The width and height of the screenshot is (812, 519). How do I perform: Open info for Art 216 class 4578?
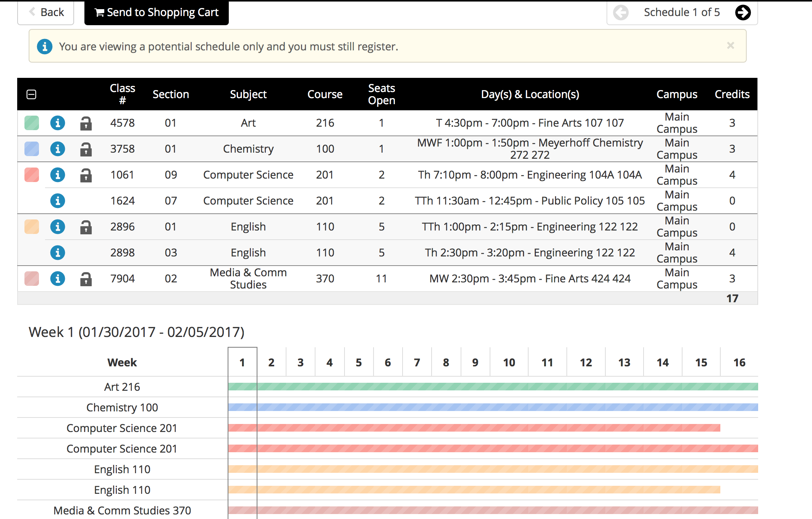pos(58,123)
